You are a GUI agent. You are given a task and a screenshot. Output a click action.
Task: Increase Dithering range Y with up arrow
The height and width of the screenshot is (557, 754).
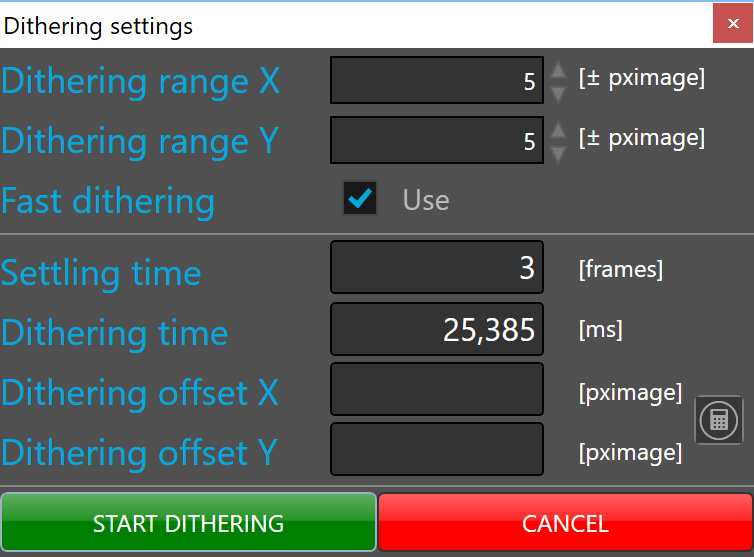click(x=559, y=131)
